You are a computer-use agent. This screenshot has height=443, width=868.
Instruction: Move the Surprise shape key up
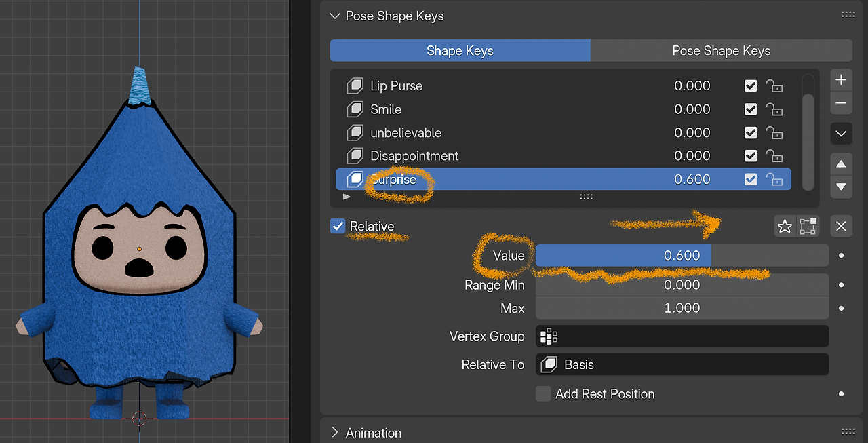[841, 163]
